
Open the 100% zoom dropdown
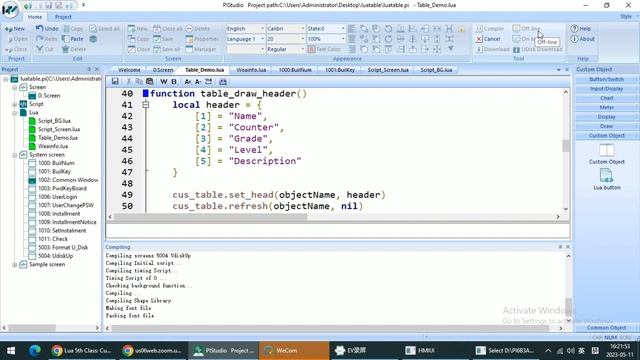(342, 39)
